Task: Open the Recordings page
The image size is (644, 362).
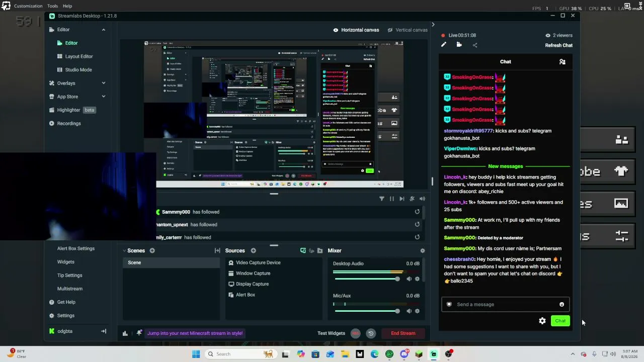Action: point(69,123)
